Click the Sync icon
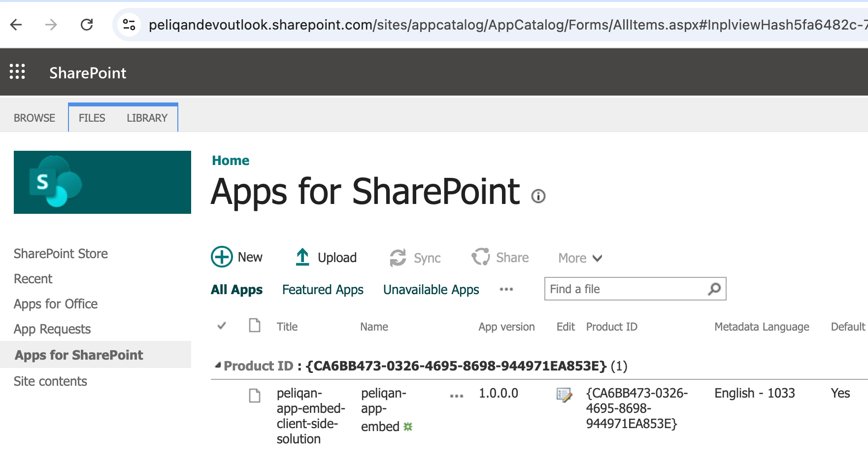The image size is (868, 470). coord(398,258)
